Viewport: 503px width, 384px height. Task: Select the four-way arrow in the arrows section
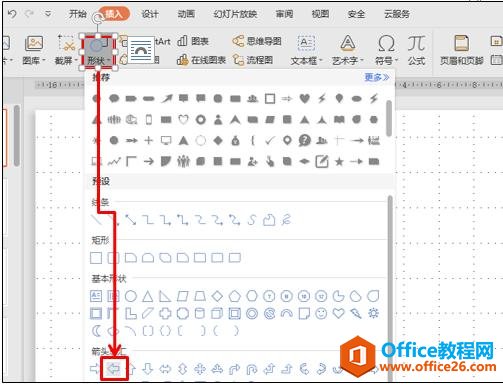coord(200,369)
